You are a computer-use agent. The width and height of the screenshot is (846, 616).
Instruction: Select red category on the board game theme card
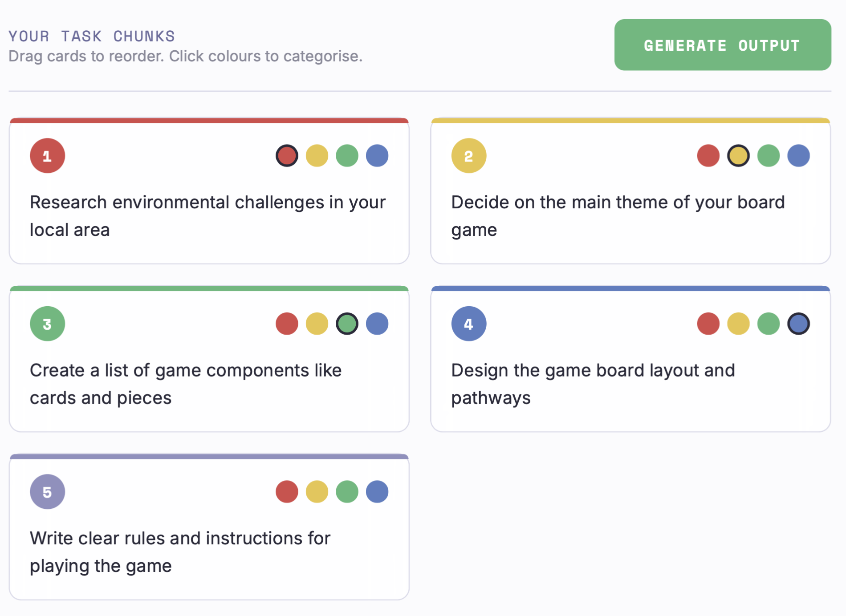coord(708,155)
